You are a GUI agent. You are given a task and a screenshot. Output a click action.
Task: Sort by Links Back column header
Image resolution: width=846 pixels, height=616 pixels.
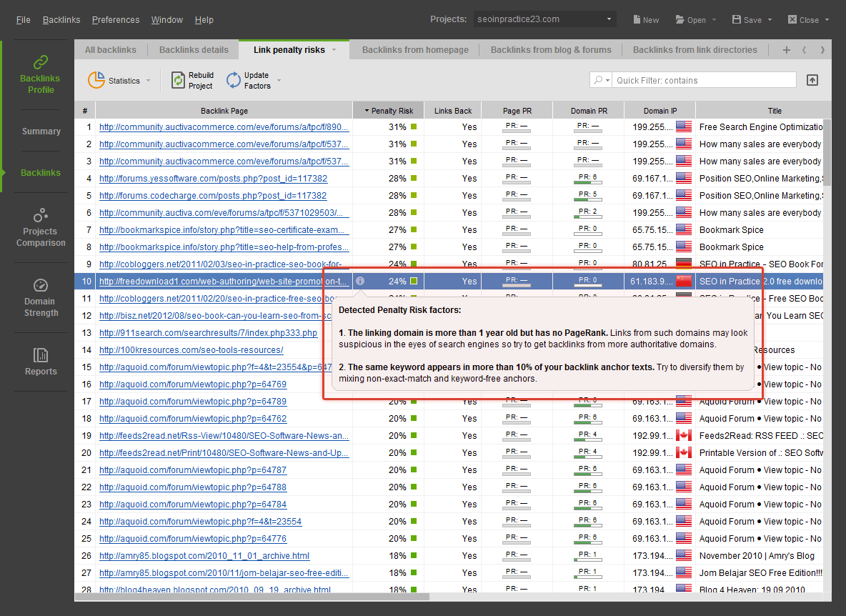(453, 111)
